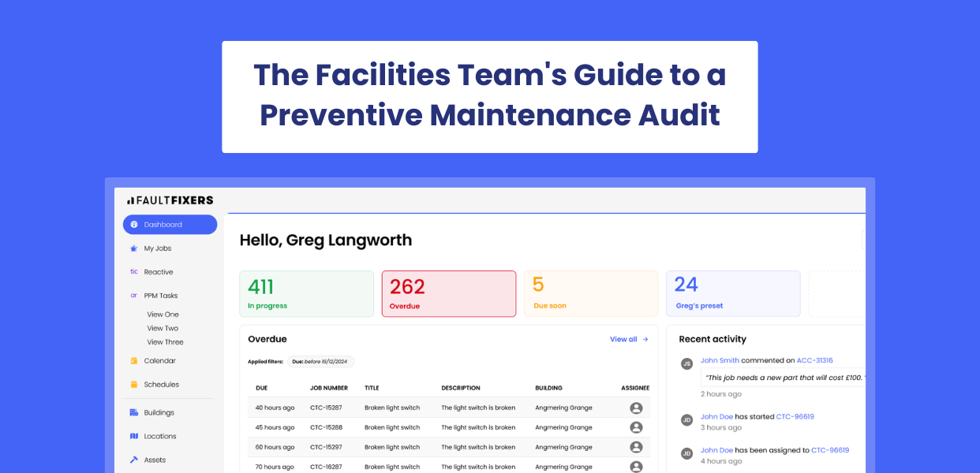Viewport: 980px width, 473px height.
Task: Click the 262 Overdue stat card
Action: tap(448, 293)
